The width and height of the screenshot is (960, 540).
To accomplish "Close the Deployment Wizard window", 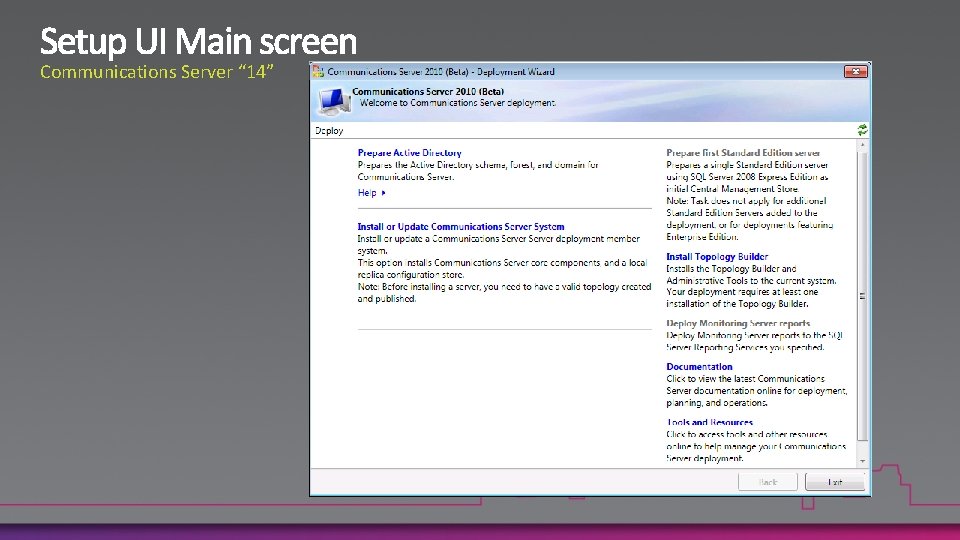I will pos(855,72).
